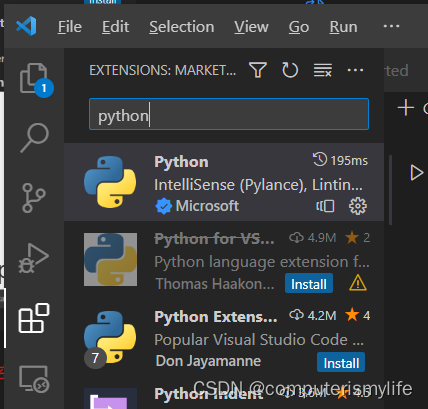Open the Remote Explorer view icon
This screenshot has height=409, width=428.
pyautogui.click(x=34, y=379)
